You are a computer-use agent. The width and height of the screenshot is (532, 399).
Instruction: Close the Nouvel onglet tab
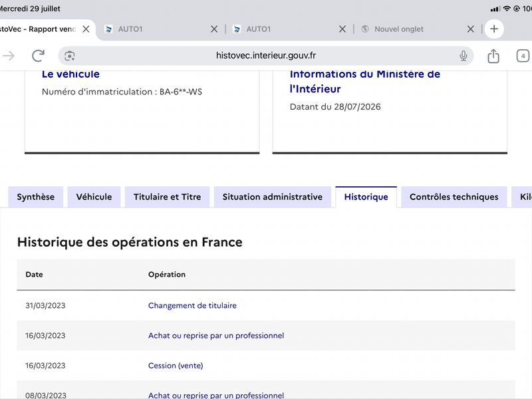point(471,29)
